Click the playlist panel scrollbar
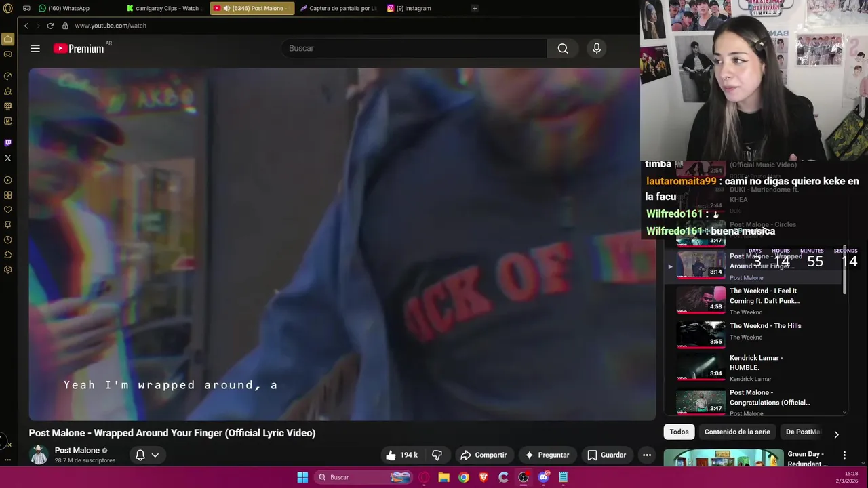This screenshot has width=868, height=488. click(x=844, y=271)
